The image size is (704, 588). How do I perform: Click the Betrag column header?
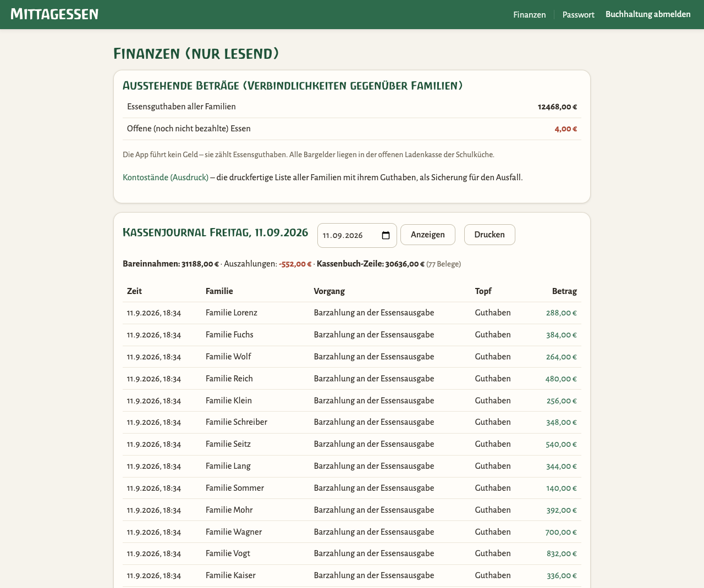564,291
